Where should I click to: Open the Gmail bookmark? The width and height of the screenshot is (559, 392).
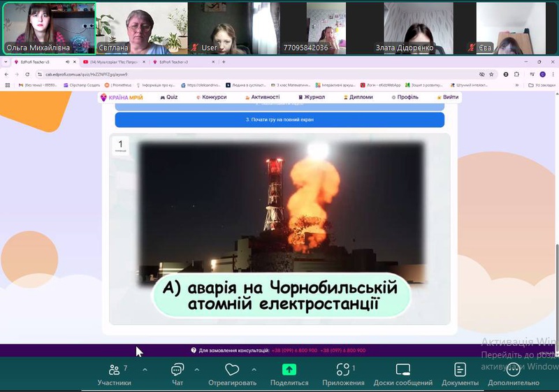tap(38, 85)
